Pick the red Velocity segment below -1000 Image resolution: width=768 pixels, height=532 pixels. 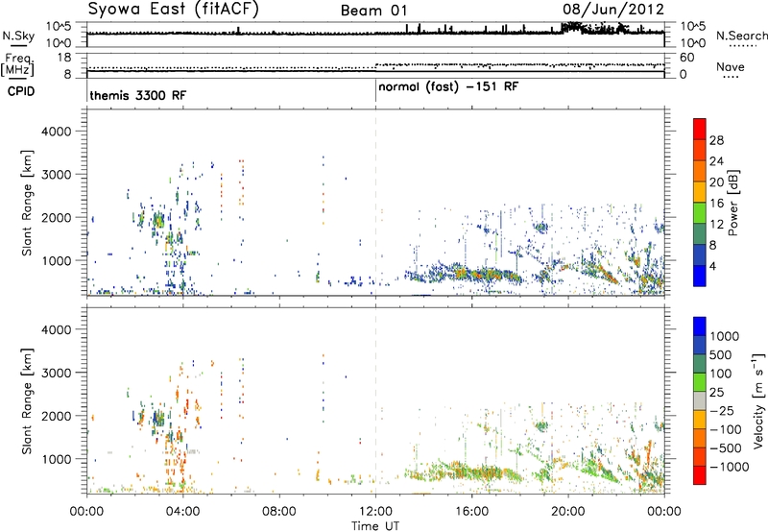point(700,475)
